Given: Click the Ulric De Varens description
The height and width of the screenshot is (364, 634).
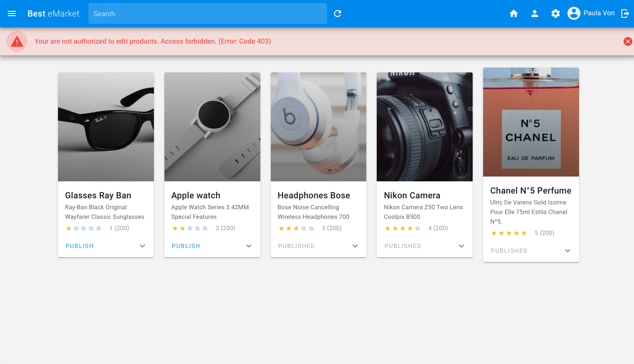Looking at the screenshot, I should coord(529,212).
